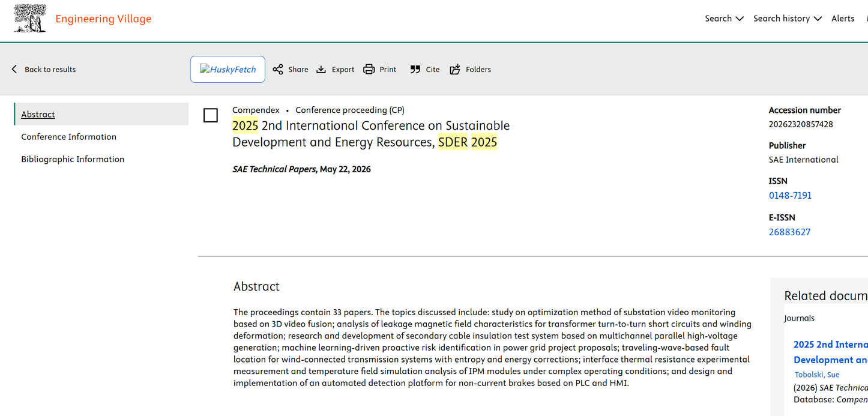Click the Print printer icon
Screen dimensions: 868x416
point(369,70)
